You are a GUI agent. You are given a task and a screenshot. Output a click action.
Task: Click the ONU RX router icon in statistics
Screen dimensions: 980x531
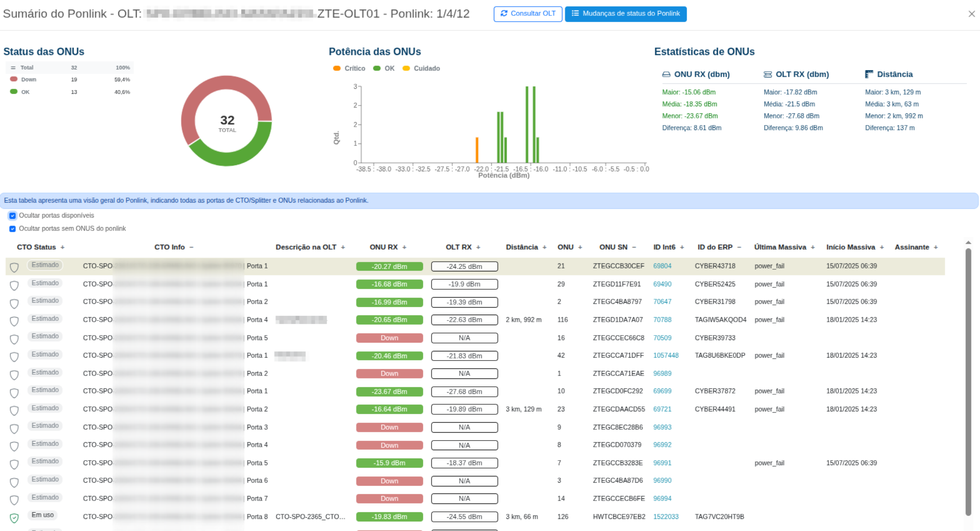coord(666,75)
